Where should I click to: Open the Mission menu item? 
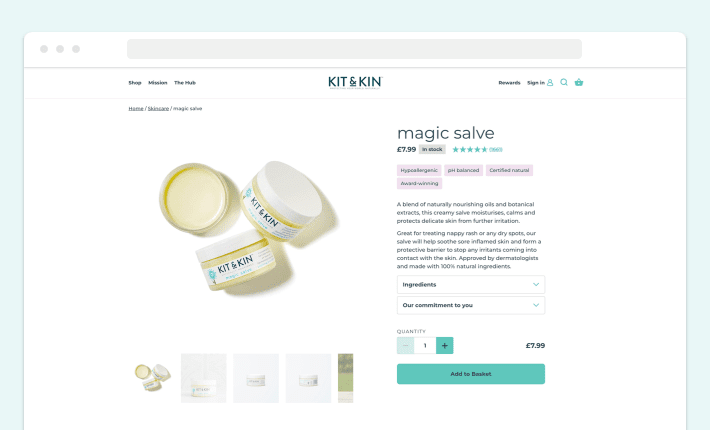pos(158,83)
